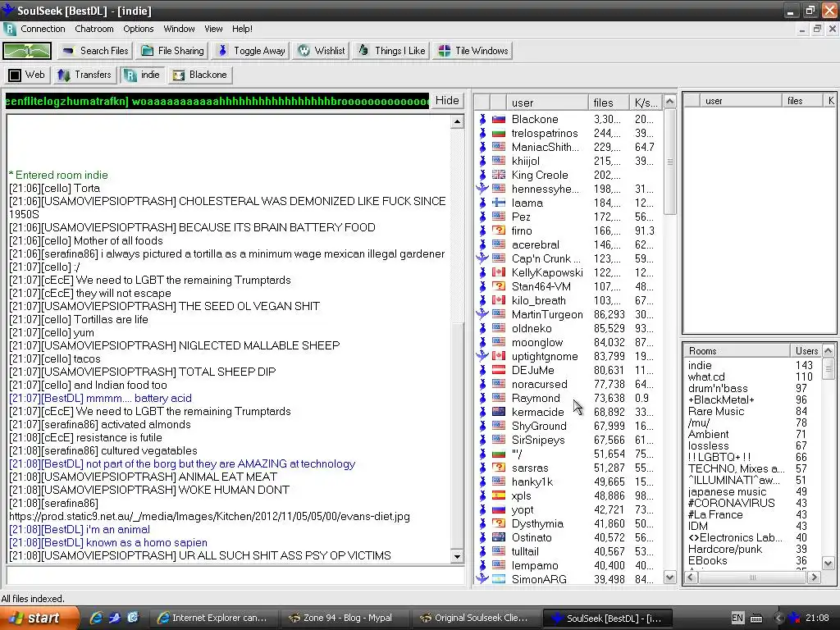Open the View menu
This screenshot has height=630, width=840.
tap(213, 29)
